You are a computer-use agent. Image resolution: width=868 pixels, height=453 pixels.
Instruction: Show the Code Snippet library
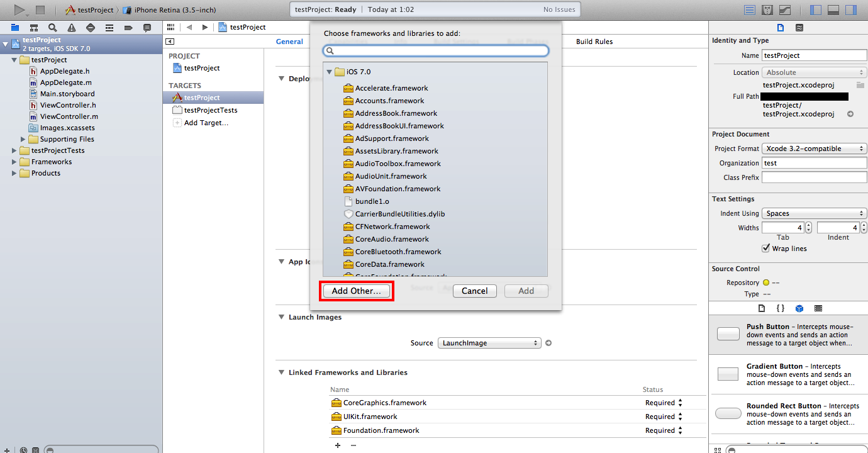780,308
